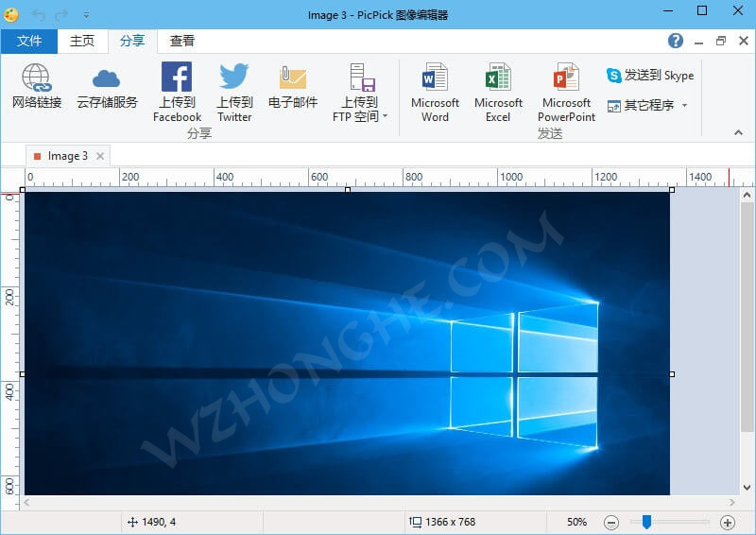
Task: Expand the FTP 空间 dropdown arrow
Action: (385, 116)
